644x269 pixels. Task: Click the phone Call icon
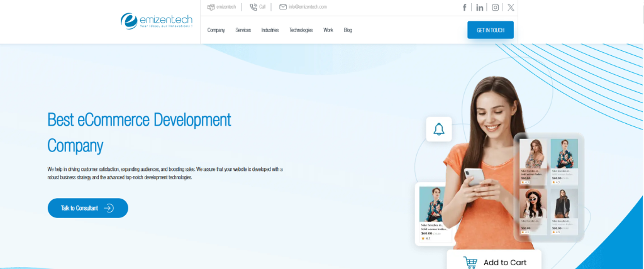click(253, 7)
